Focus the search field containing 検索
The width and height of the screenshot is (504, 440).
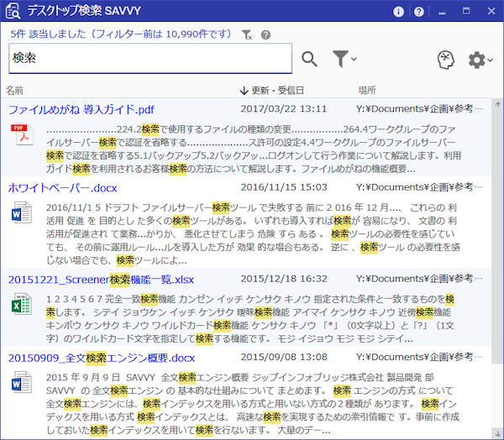[150, 59]
